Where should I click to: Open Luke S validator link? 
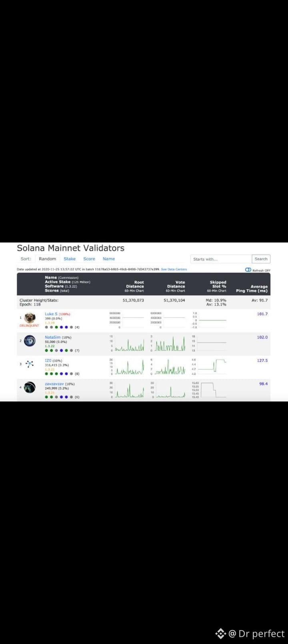[51, 314]
